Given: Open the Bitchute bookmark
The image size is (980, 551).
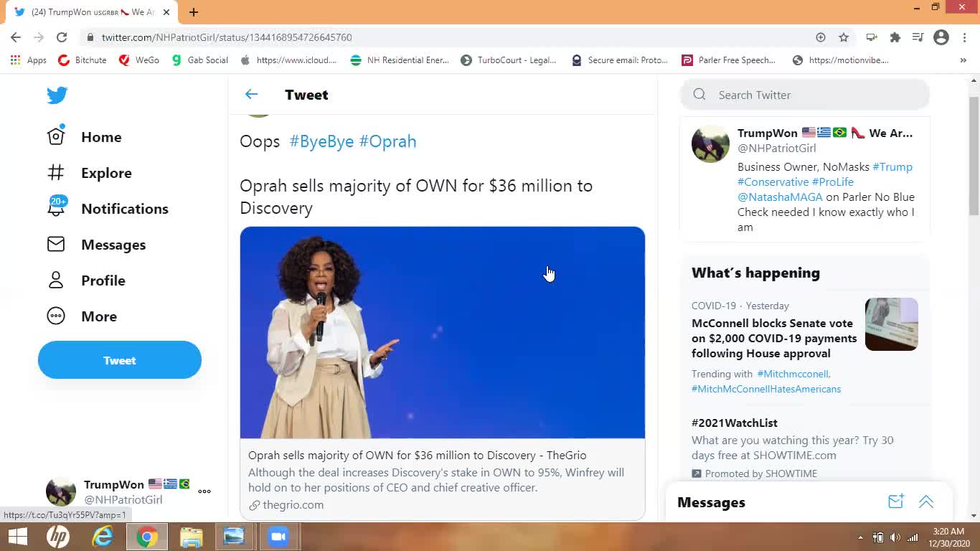Looking at the screenshot, I should click(83, 60).
